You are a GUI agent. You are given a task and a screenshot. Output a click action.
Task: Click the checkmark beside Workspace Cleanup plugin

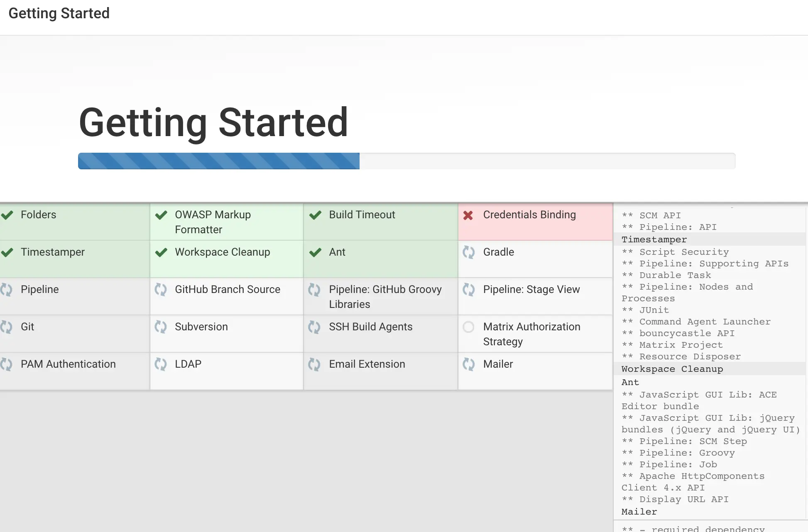click(161, 252)
